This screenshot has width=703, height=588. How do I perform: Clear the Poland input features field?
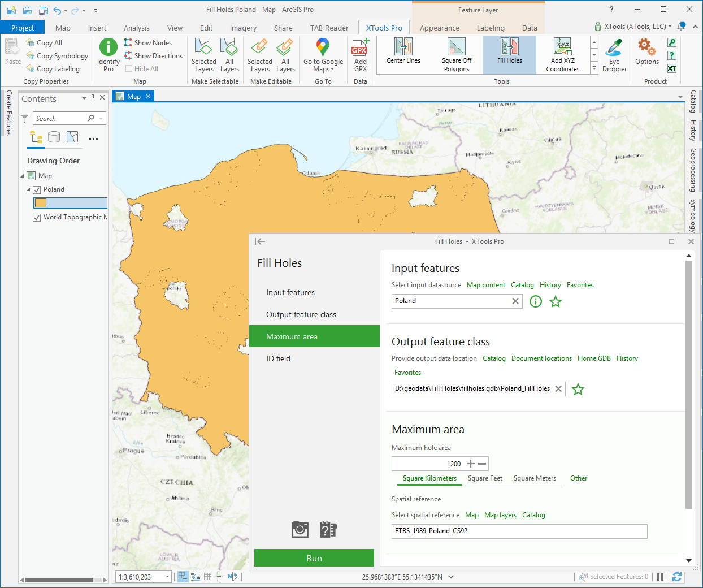click(x=515, y=301)
